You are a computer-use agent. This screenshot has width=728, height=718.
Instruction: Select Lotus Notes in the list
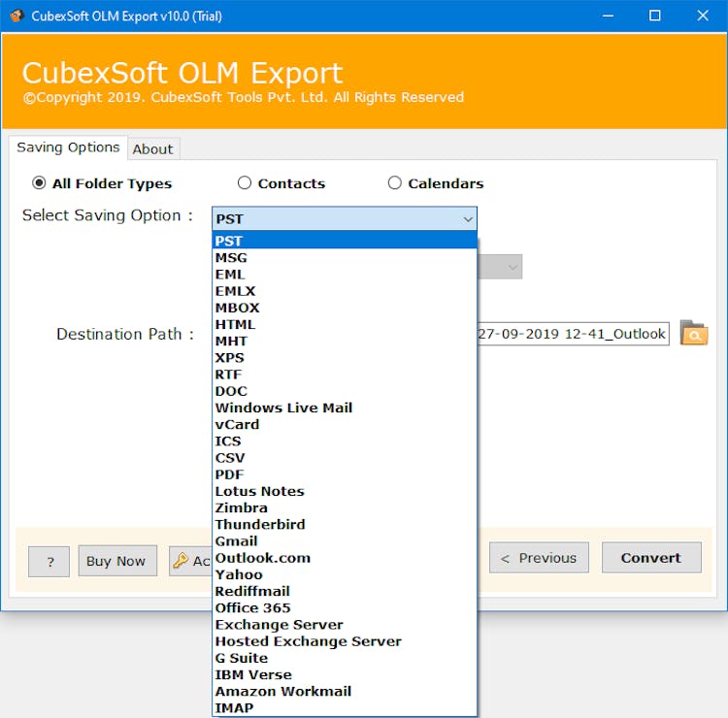tap(345, 492)
